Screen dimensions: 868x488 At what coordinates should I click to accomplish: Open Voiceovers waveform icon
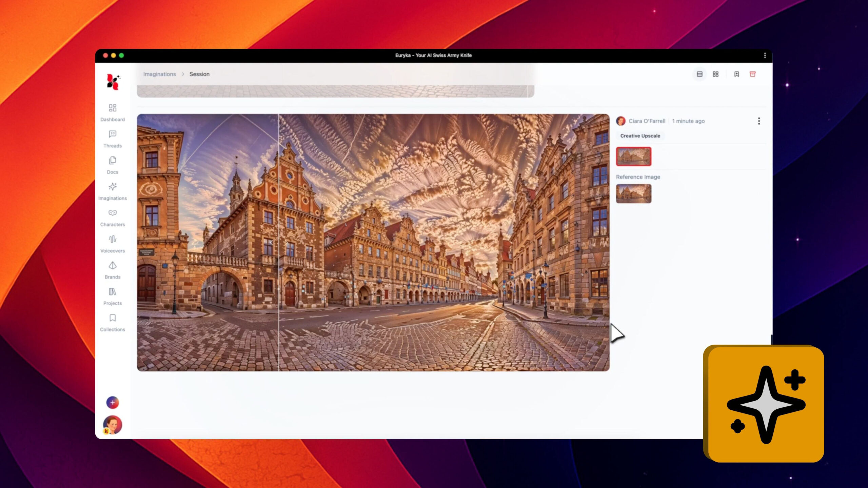click(112, 240)
